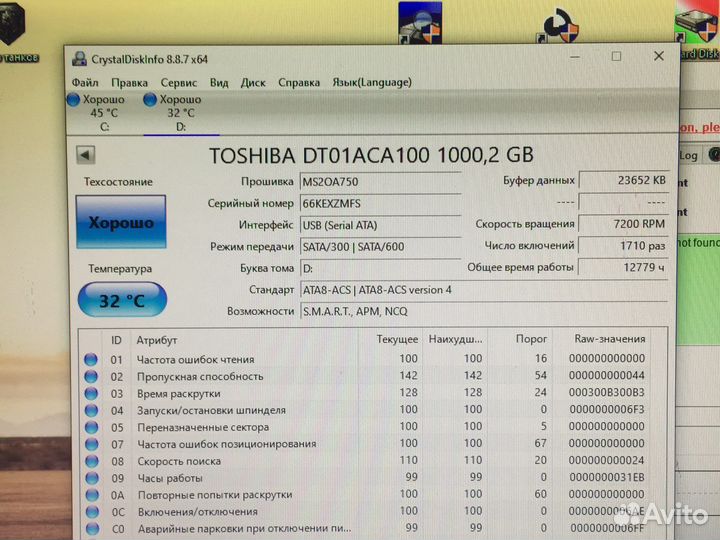Click status icon of attribute 0A row
Image resolution: width=720 pixels, height=540 pixels.
[92, 495]
